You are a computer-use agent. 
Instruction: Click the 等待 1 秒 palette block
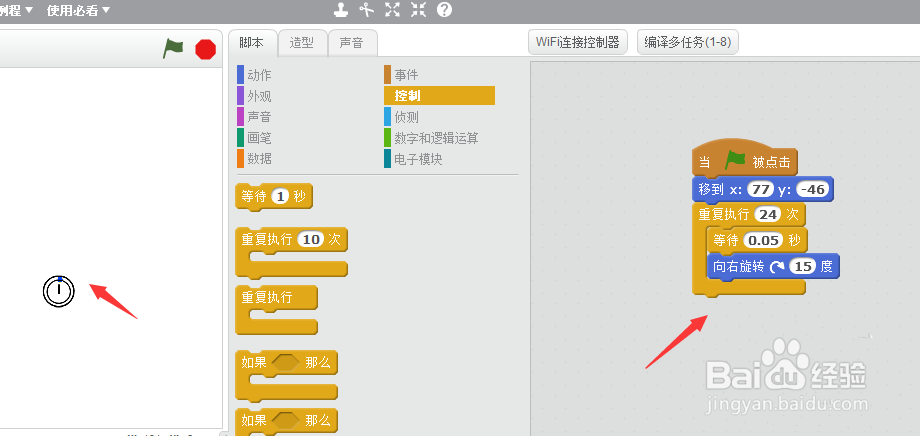tap(273, 197)
